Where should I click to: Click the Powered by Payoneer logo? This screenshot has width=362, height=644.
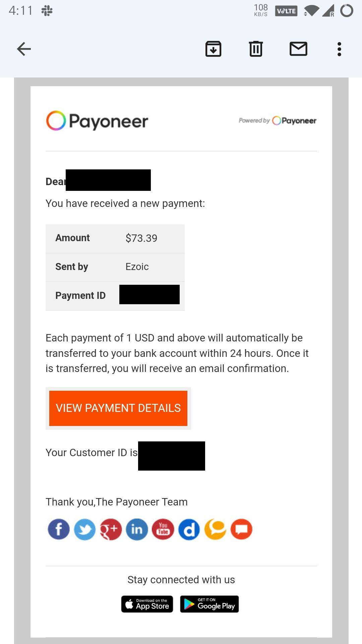[x=278, y=120]
